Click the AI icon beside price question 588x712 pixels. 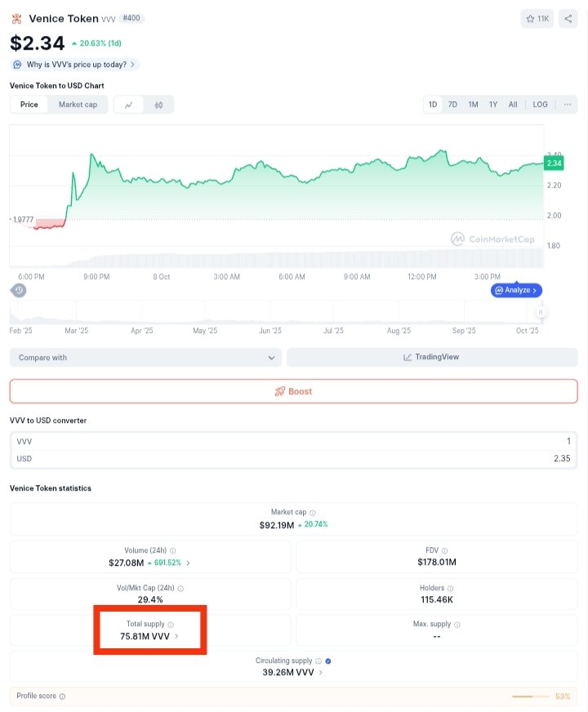(x=17, y=65)
